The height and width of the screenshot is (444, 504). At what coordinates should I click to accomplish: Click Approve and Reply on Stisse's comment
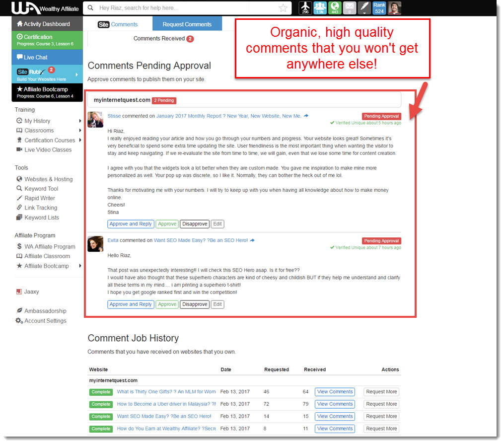tap(131, 224)
